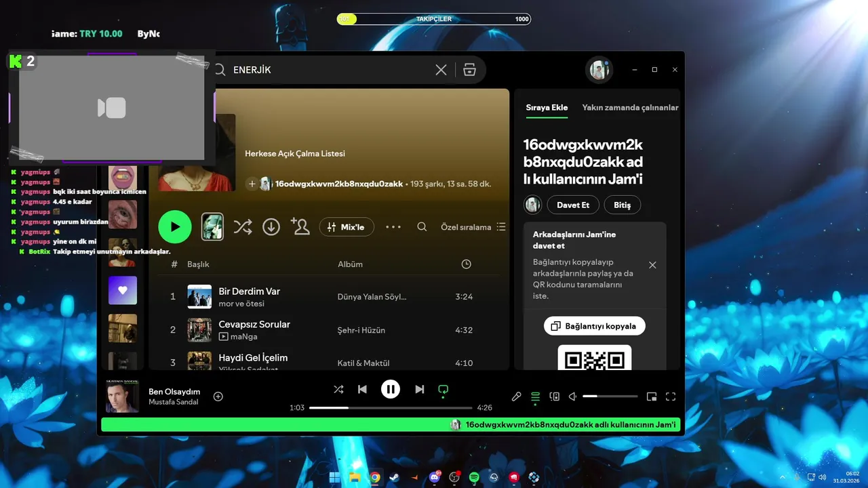Open the three-dot more options menu
The height and width of the screenshot is (488, 868).
[x=393, y=227]
